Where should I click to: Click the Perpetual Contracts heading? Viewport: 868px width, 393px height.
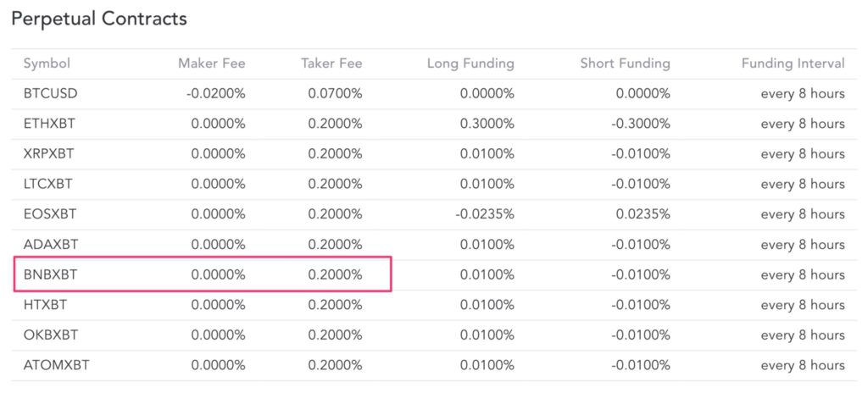[99, 19]
